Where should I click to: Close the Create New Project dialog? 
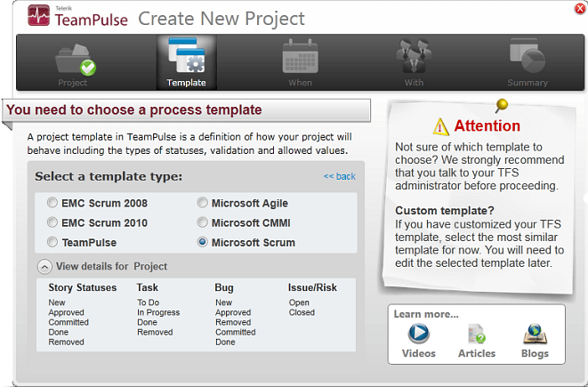coord(581,8)
